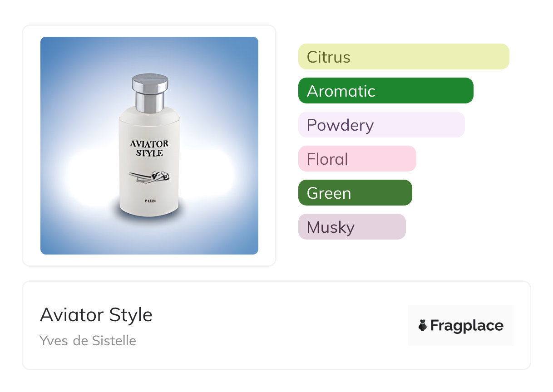Select the Citrus accord bar
The height and width of the screenshot is (392, 553).
tap(403, 57)
